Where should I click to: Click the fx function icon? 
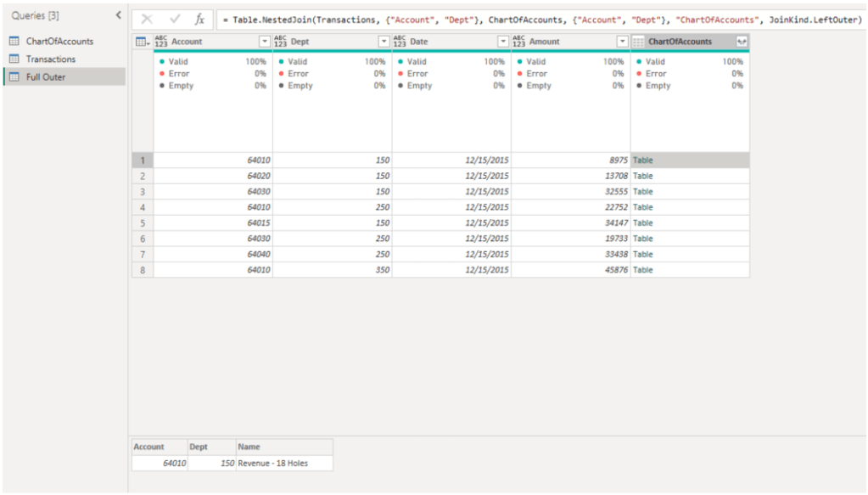[x=199, y=20]
